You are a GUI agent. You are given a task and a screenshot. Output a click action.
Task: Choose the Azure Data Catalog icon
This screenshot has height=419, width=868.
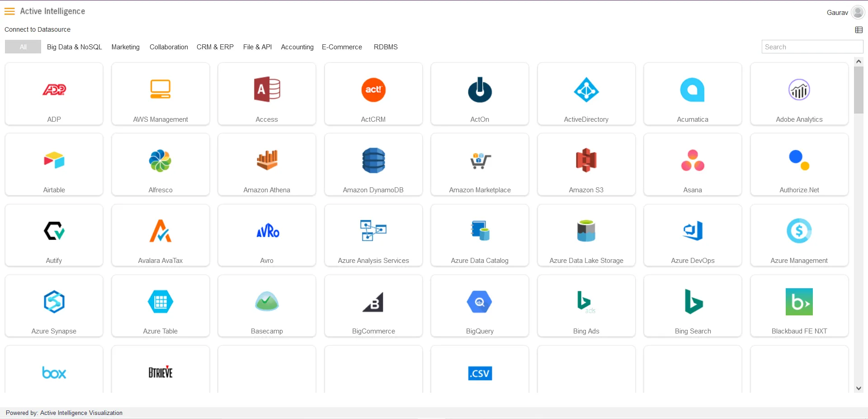click(x=480, y=231)
